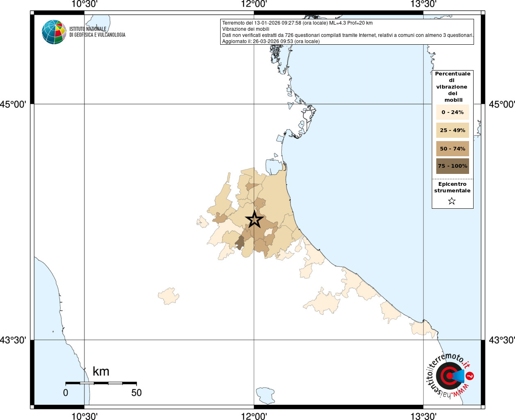The image size is (515, 420).
Task: Click the 0 - 24% legend swatch
Action: click(x=452, y=112)
